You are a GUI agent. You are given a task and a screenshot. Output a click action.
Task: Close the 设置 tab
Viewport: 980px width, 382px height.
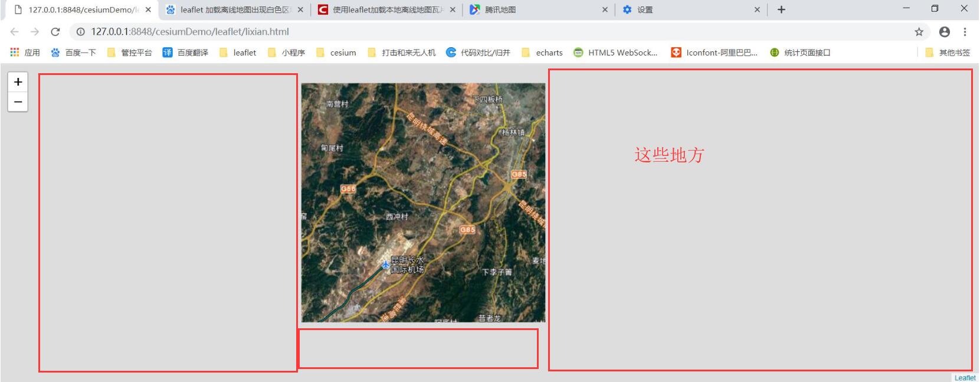[x=757, y=9]
